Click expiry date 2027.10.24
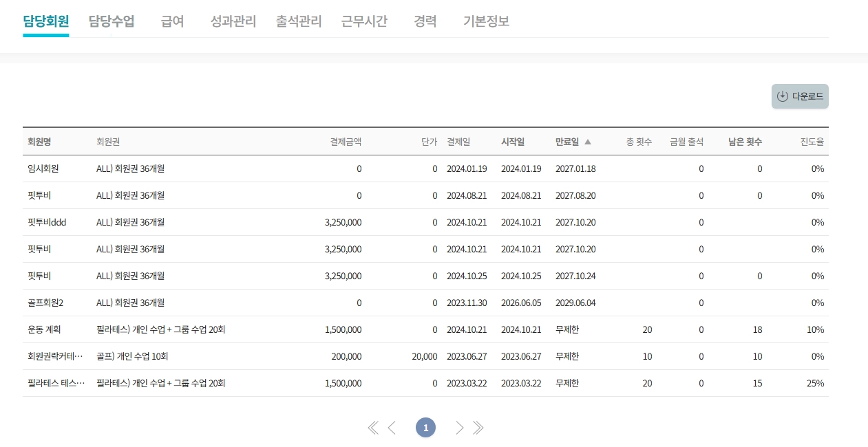Screen dimensions: 868x447 [575, 276]
